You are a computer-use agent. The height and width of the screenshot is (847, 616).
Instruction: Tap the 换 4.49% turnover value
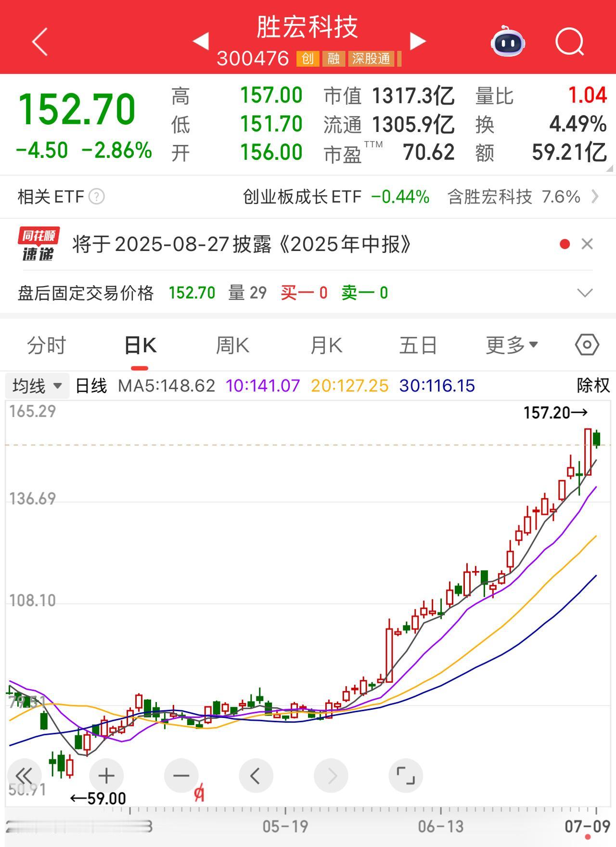pos(578,124)
